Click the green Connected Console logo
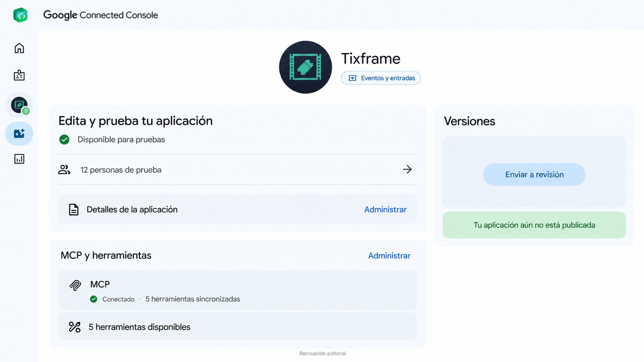644x362 pixels. 20,15
